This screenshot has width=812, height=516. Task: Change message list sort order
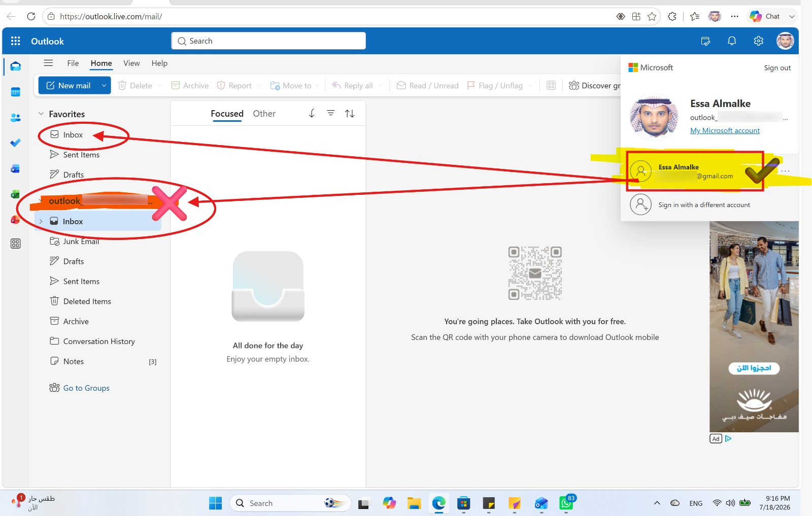coord(350,113)
